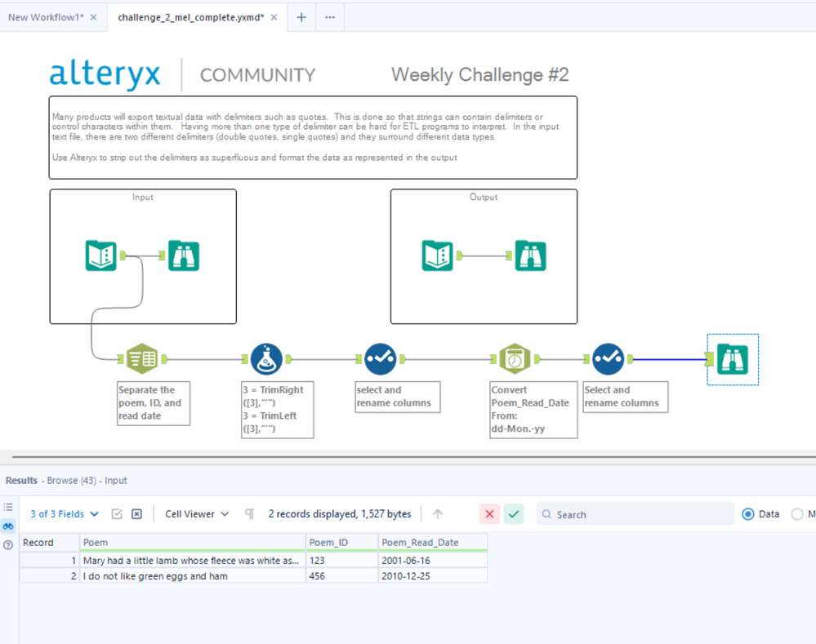Select the Browse tool in Output box

[x=530, y=255]
